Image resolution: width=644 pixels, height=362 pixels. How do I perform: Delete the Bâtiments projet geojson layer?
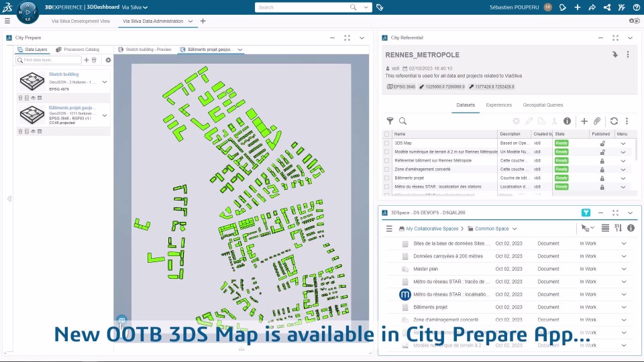click(21, 131)
